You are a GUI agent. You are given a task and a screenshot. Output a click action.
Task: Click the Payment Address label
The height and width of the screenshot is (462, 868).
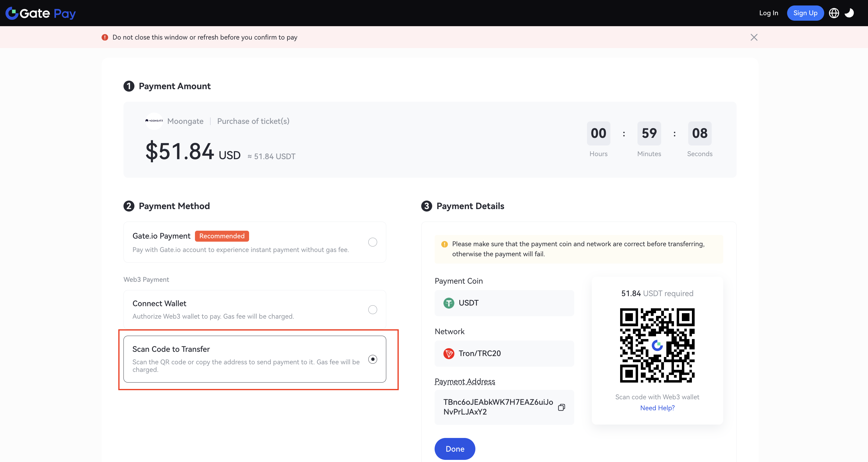coord(465,381)
